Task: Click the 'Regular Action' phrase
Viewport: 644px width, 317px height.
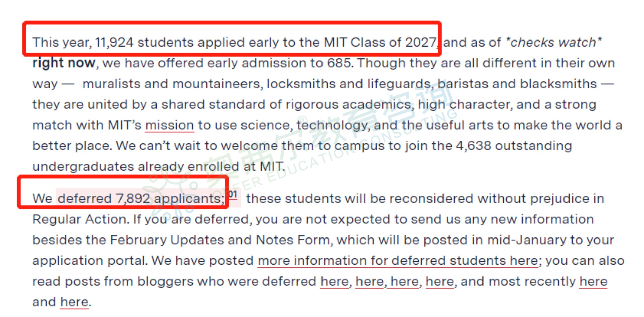Action: 80,219
